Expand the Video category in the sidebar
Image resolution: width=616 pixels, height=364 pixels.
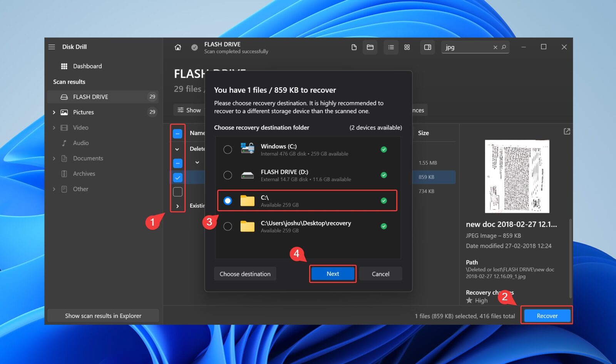tap(54, 127)
